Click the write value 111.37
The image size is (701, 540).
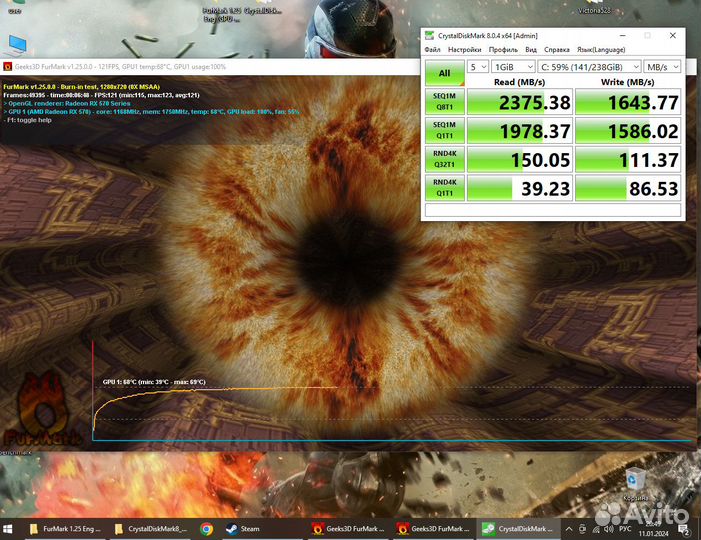click(628, 159)
